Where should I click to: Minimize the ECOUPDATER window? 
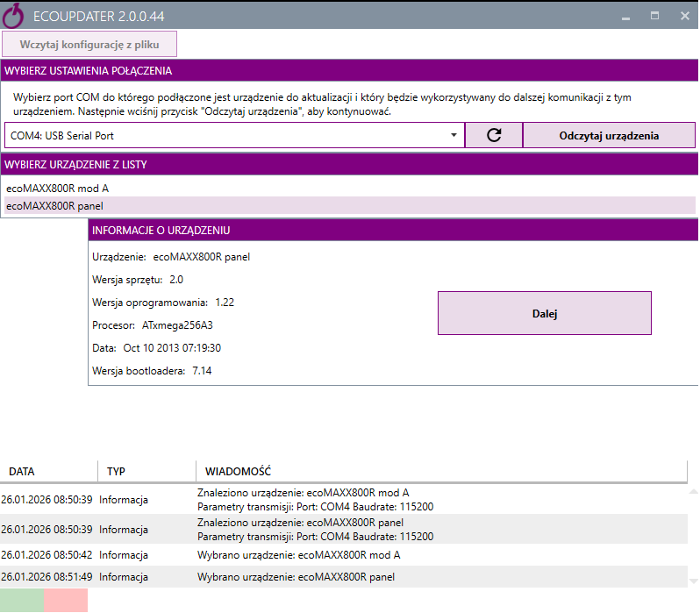pos(626,17)
